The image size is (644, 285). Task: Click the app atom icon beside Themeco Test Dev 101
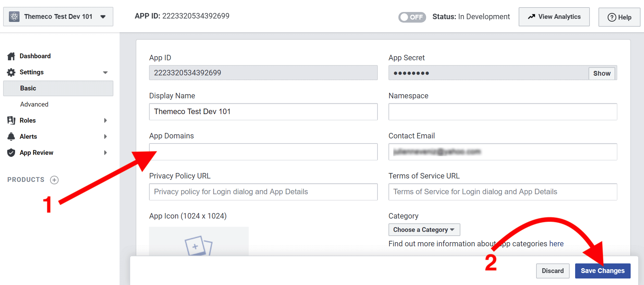pyautogui.click(x=14, y=16)
